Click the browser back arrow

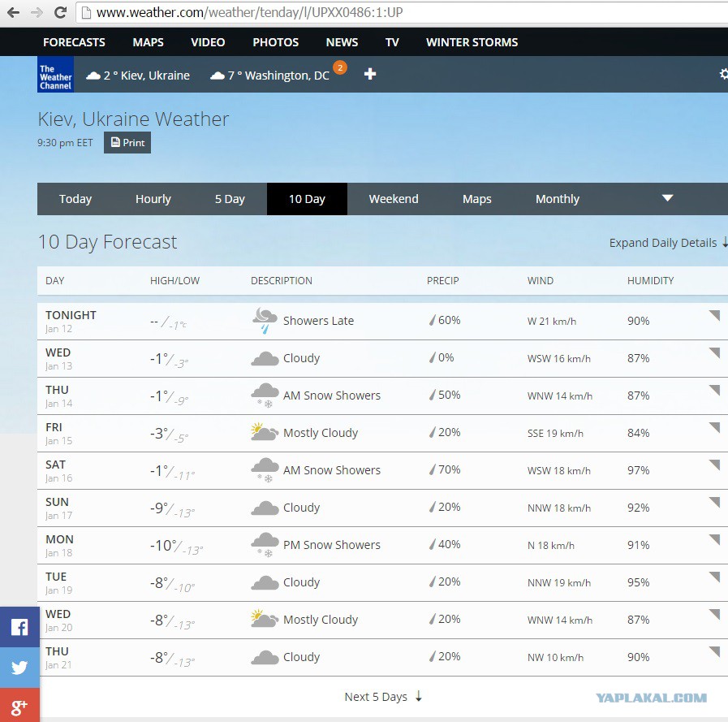(14, 12)
